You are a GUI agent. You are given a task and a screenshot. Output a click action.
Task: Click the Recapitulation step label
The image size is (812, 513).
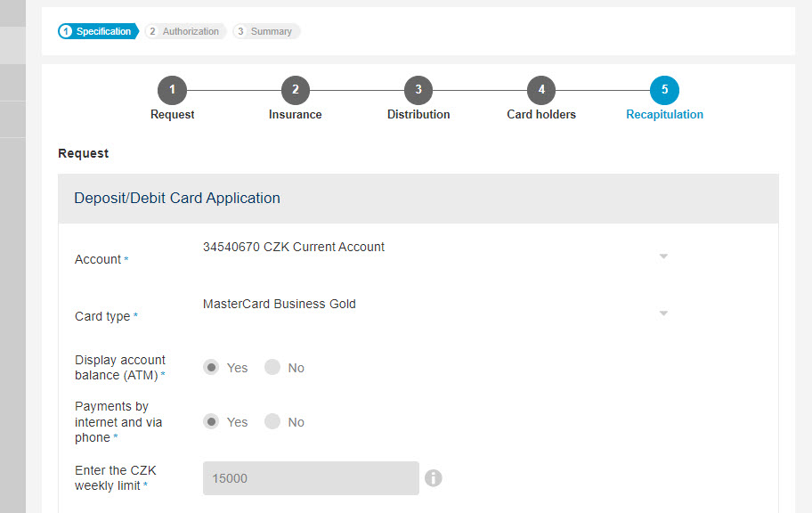pos(664,115)
